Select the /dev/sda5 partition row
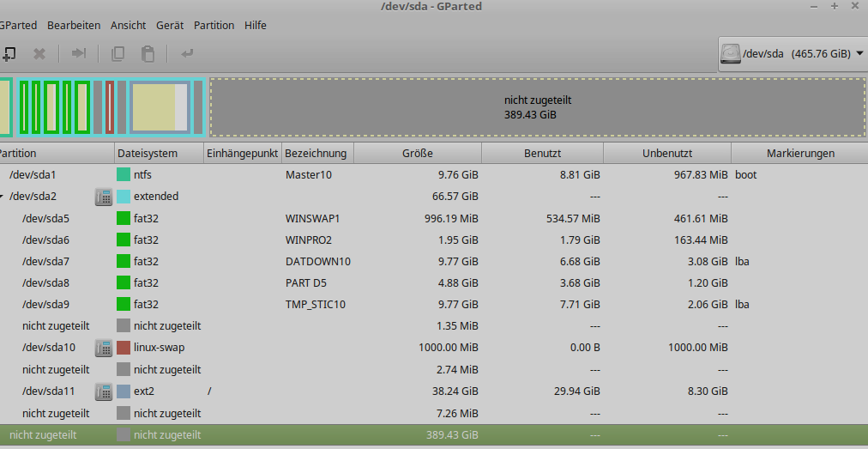 pos(434,218)
